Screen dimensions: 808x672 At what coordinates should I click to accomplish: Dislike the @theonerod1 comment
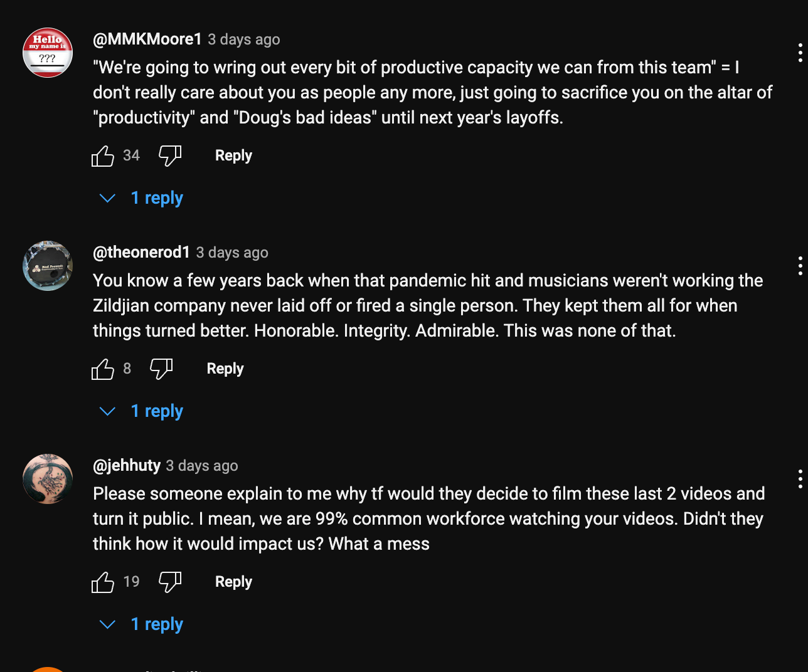[x=161, y=369]
